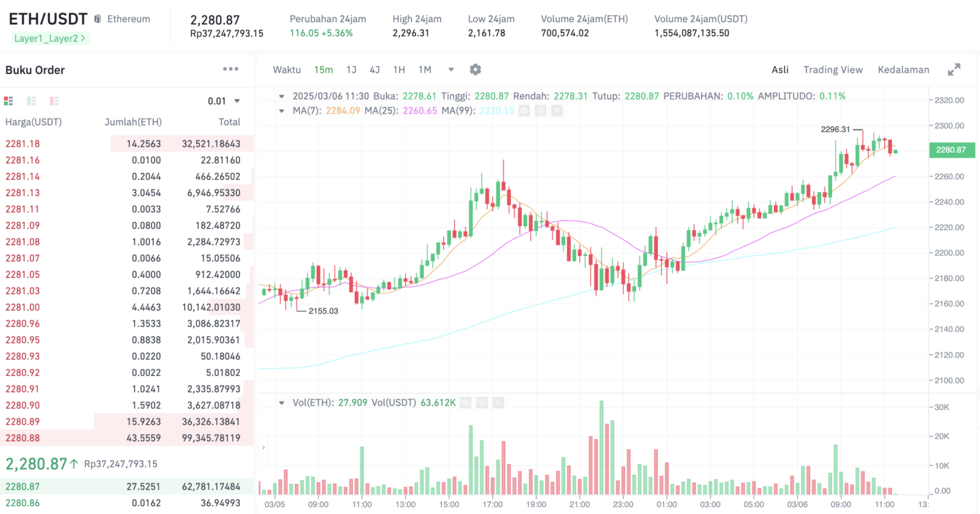Viewport: 980px width, 514px height.
Task: Click the Harga(USDT) column header
Action: point(34,122)
